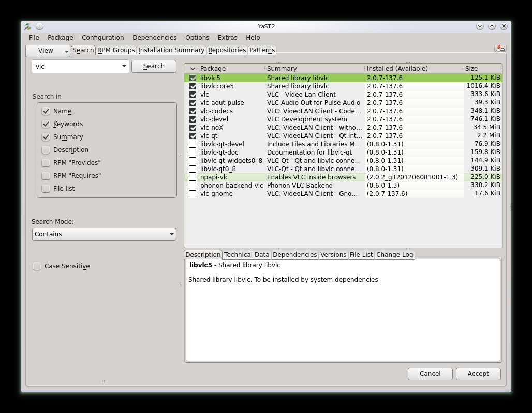Select the Search filter tab
Screen dimensions: 532x413
coord(83,50)
